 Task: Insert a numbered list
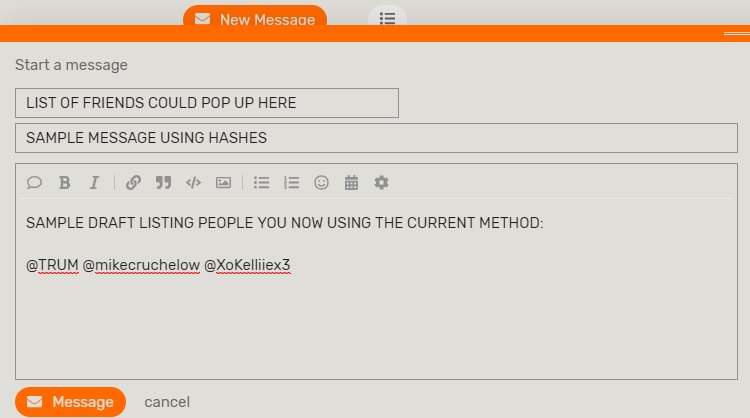point(291,183)
